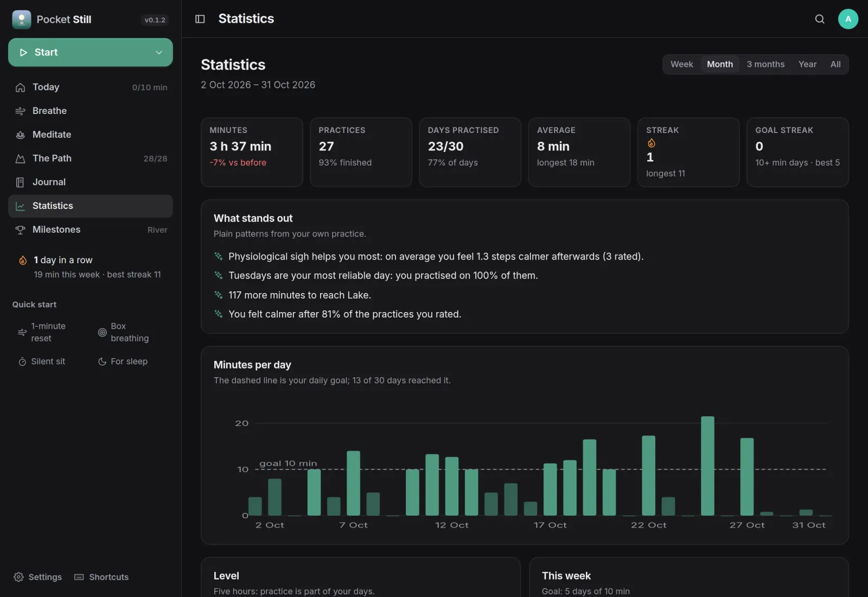This screenshot has width=868, height=597.
Task: Click '23/30' days practised value
Action: point(445,147)
